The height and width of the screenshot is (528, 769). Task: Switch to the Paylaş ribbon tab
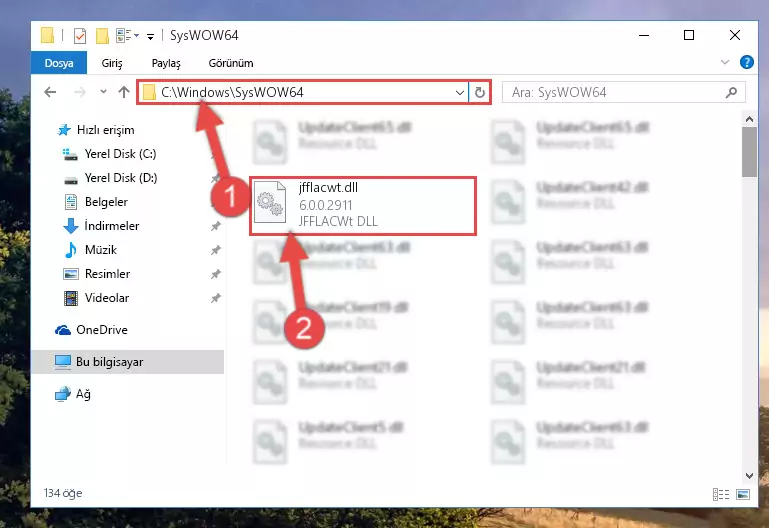point(166,63)
